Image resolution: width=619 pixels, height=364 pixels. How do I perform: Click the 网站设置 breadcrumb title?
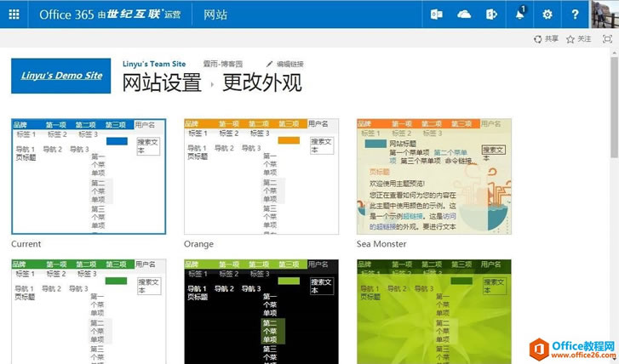point(162,82)
